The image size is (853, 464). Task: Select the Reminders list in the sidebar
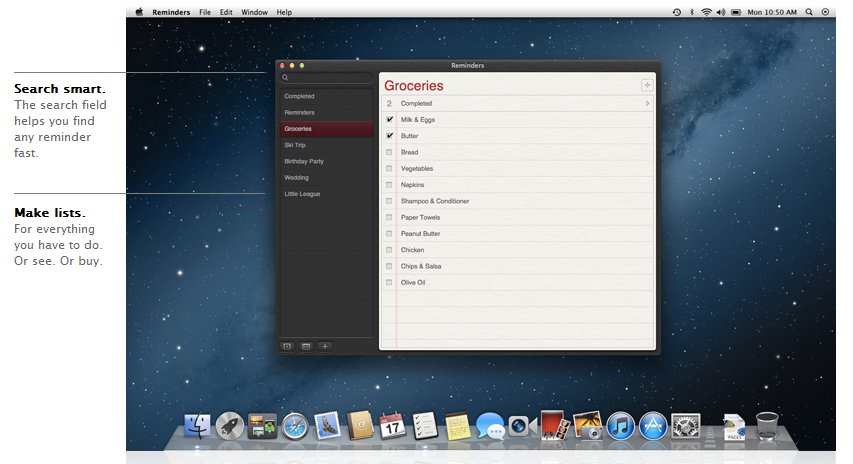tap(326, 113)
